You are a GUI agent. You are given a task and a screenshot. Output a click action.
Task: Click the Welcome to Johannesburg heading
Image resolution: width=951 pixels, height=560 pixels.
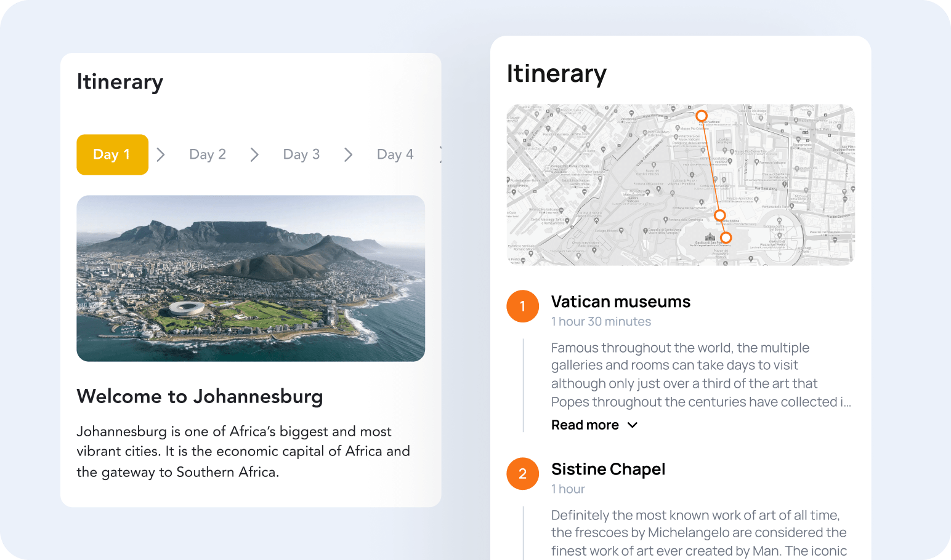(x=200, y=397)
